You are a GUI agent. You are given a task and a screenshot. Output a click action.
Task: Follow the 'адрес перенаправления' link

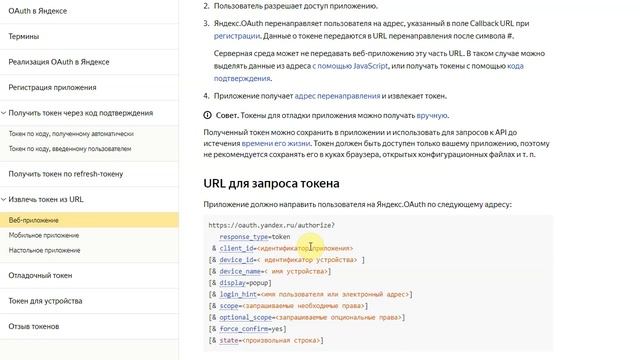[337, 96]
